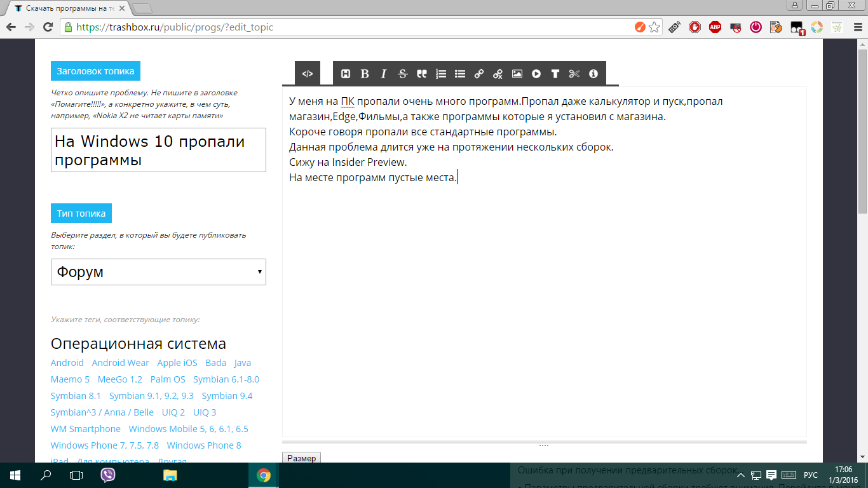Open the Форум topic type dropdown
The width and height of the screenshot is (868, 488).
click(158, 272)
